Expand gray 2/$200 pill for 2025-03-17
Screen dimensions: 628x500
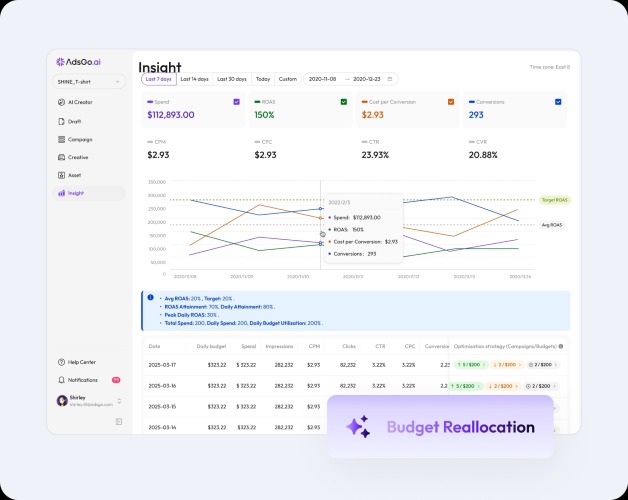tap(543, 365)
